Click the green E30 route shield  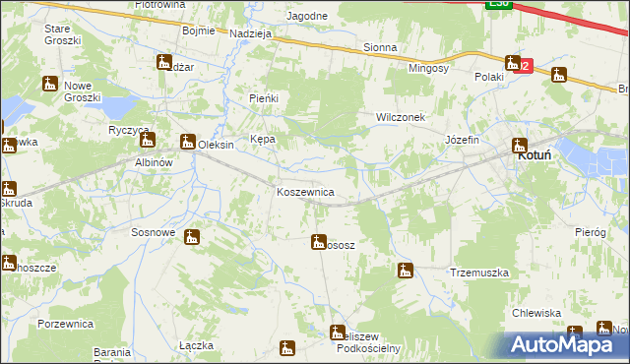[499, 4]
